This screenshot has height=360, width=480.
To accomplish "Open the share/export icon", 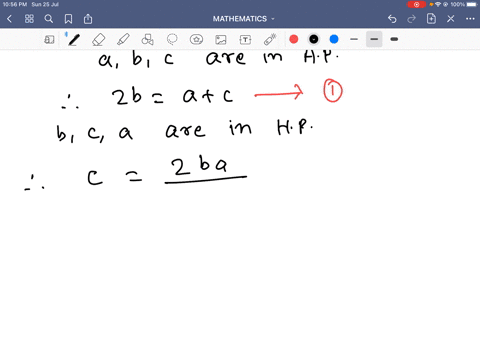I will point(88,19).
